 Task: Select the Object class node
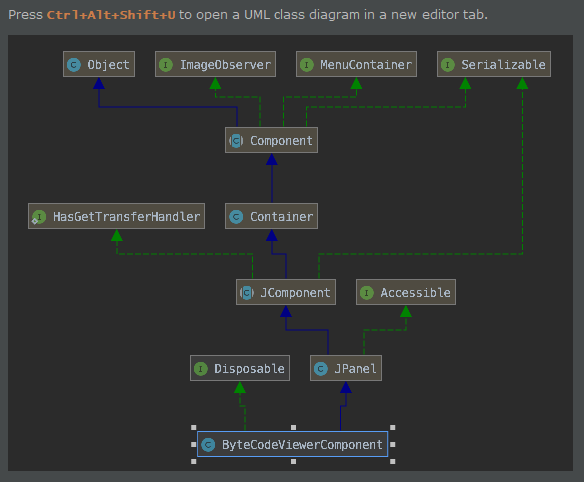tap(99, 64)
